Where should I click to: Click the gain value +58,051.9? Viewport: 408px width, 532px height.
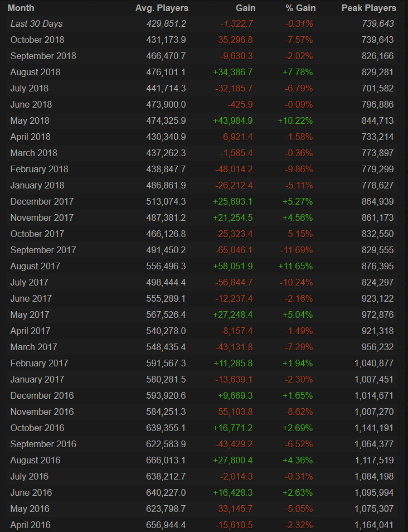point(232,266)
